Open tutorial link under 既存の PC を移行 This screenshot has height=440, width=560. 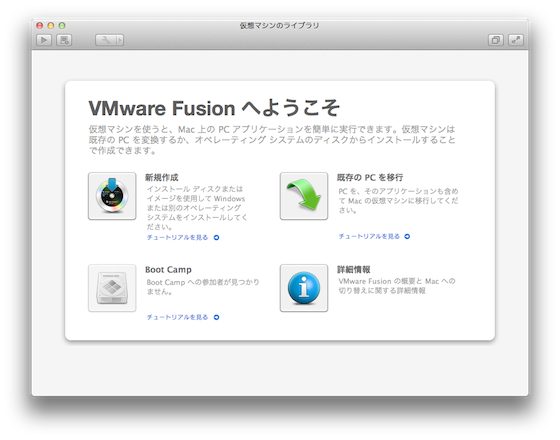[369, 236]
